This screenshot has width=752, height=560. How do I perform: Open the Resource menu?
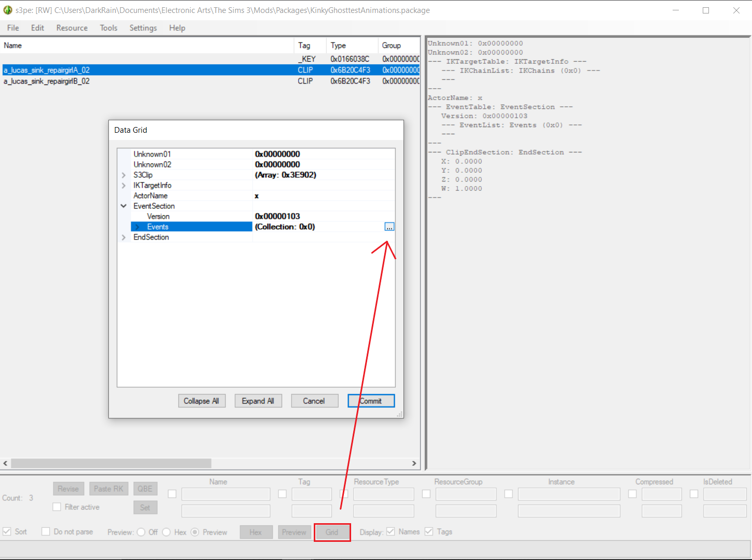[72, 28]
